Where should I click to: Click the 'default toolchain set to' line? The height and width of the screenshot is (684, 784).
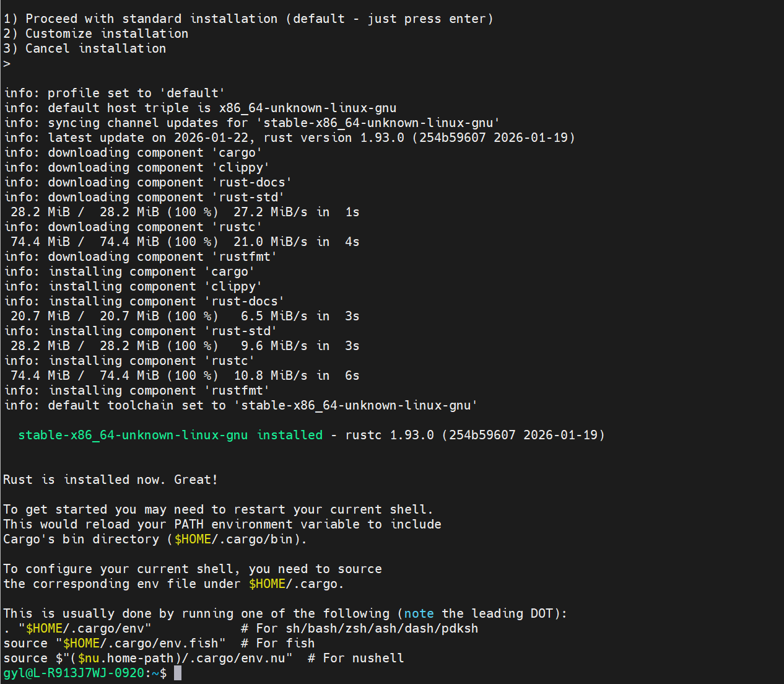241,405
